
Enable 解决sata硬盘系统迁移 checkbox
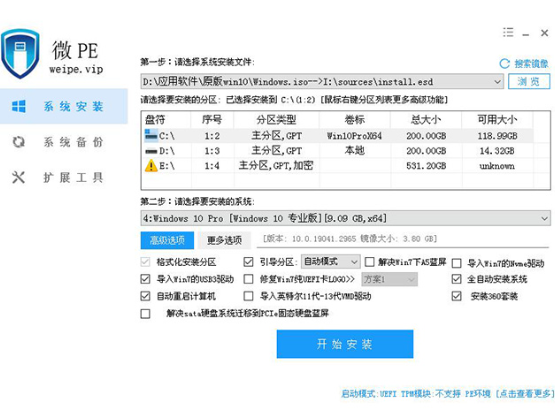tap(145, 314)
